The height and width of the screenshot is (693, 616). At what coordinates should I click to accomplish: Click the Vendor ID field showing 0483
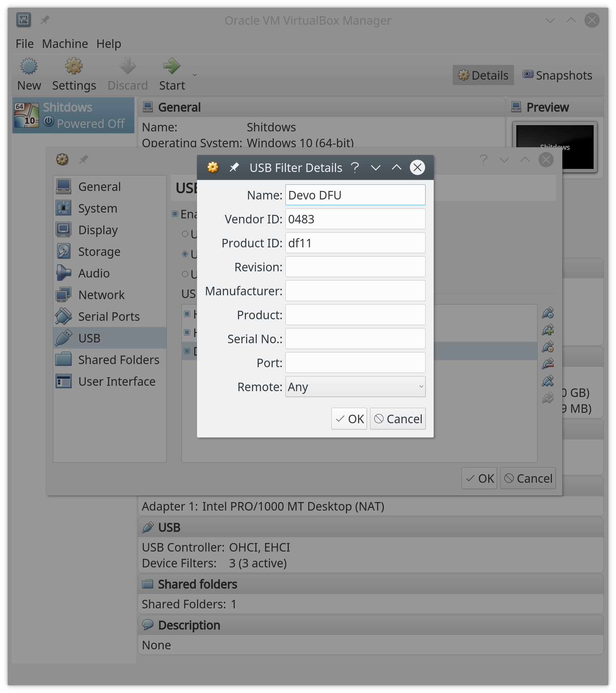pyautogui.click(x=355, y=219)
